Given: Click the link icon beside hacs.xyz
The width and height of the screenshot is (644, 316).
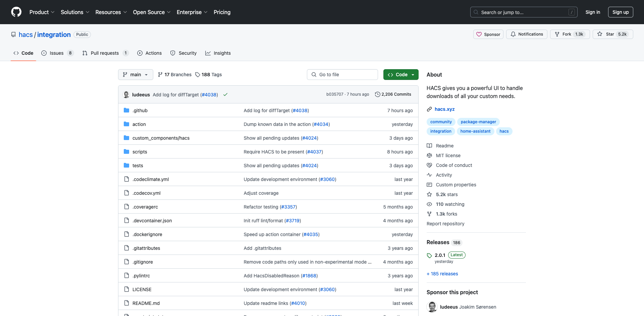Looking at the screenshot, I should (429, 109).
